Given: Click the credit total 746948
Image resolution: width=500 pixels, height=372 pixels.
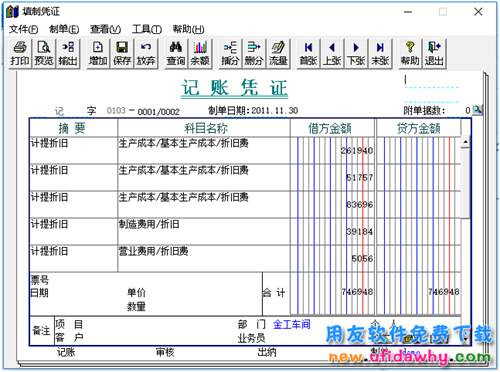Looking at the screenshot, I should pos(444,292).
